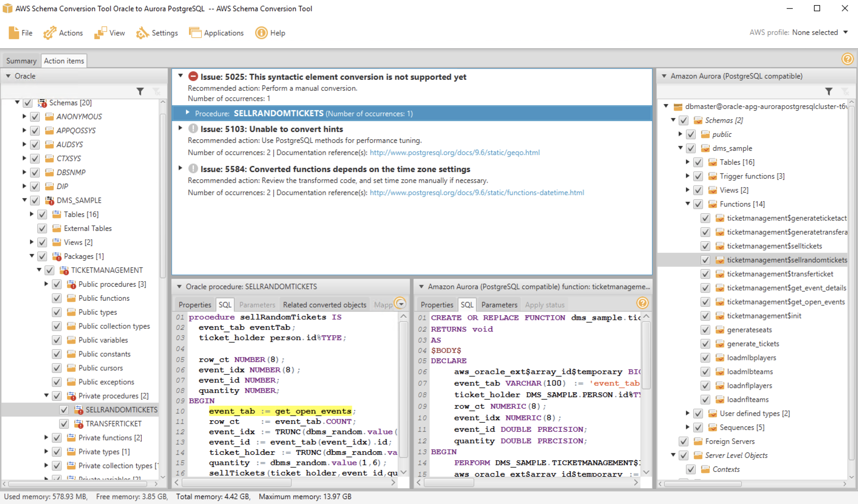Image resolution: width=858 pixels, height=504 pixels.
Task: Click the Aurora tree filter icon
Action: pos(829,91)
